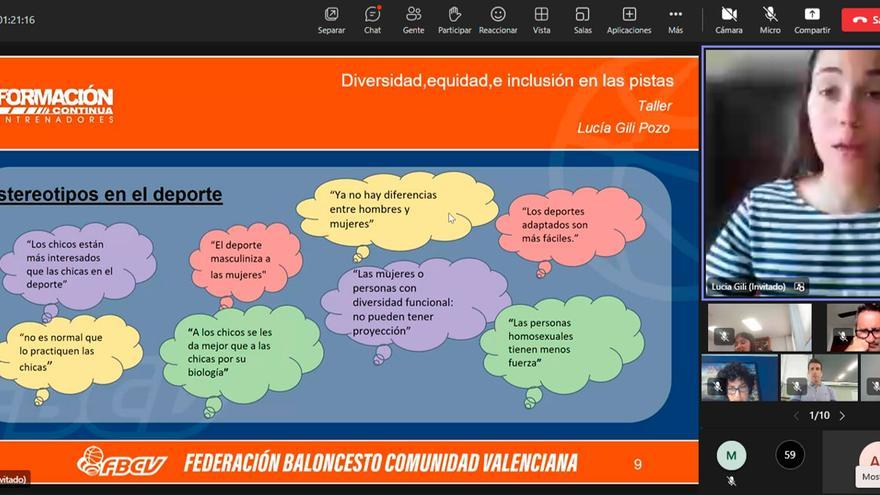Screen dimensions: 880x495
Task: Select the thumbnail showing a ceiling light
Action: [759, 328]
